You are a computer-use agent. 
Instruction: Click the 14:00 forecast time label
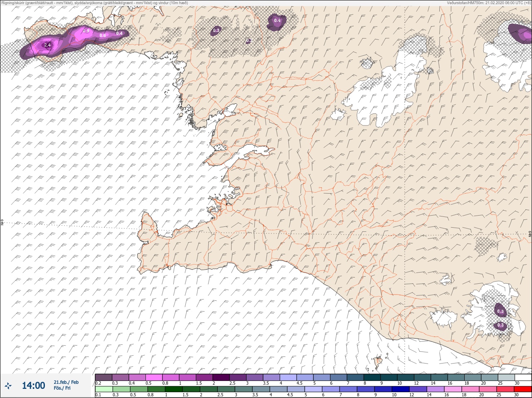[x=33, y=386]
